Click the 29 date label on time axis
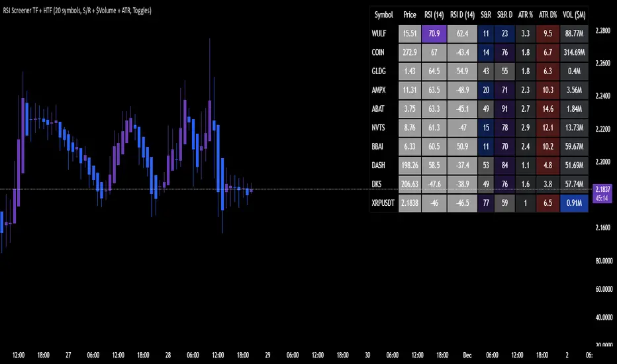The image size is (617, 364). click(267, 355)
